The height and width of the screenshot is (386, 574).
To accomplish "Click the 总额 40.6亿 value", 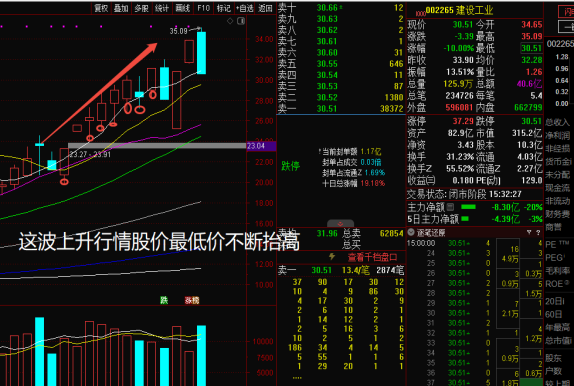I will click(529, 83).
